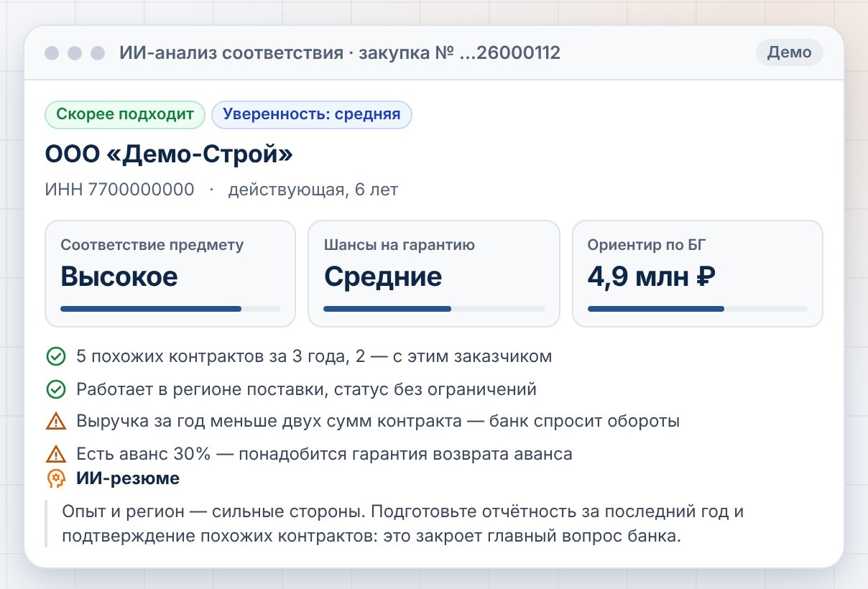The height and width of the screenshot is (589, 868).
Task: Click the Демо badge
Action: (x=789, y=52)
